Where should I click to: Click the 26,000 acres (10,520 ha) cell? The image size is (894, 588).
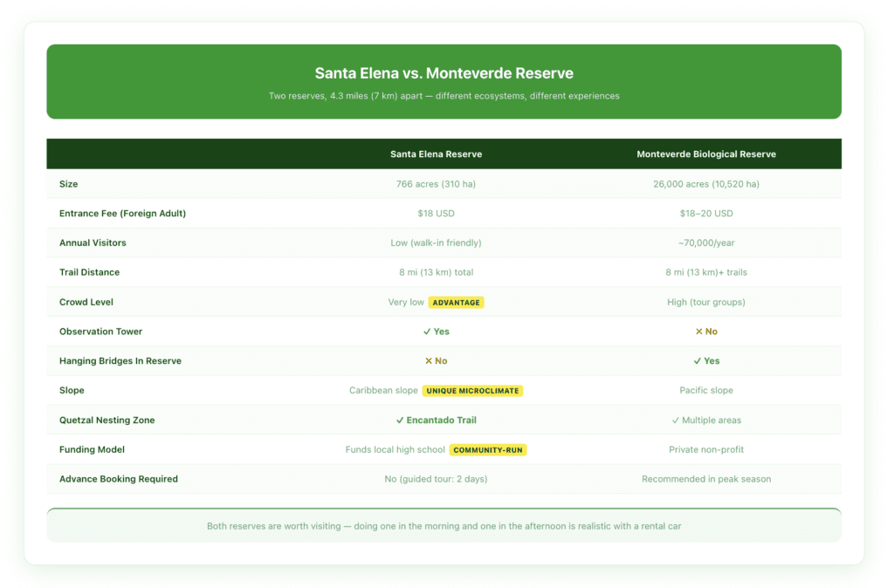tap(705, 184)
